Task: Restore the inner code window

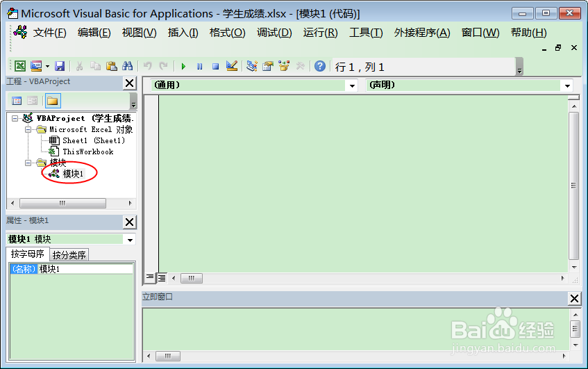Action: coord(558,48)
